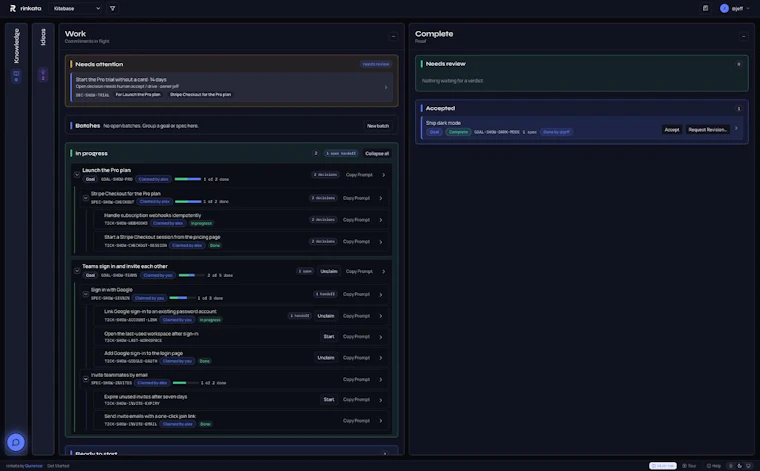Open Ship dark mode row arrow

(x=736, y=128)
